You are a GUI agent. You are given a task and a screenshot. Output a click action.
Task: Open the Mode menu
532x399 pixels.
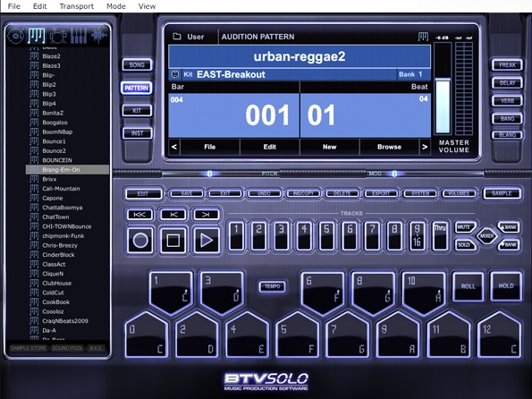click(x=116, y=6)
